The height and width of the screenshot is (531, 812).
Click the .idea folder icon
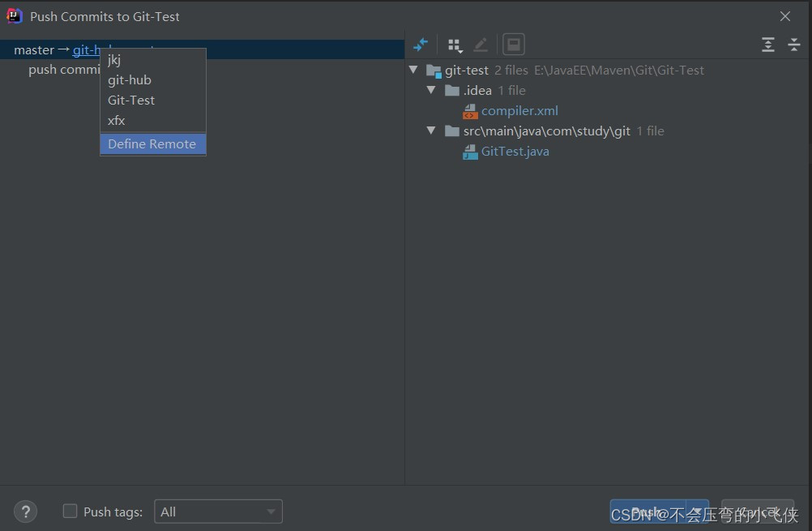(452, 91)
